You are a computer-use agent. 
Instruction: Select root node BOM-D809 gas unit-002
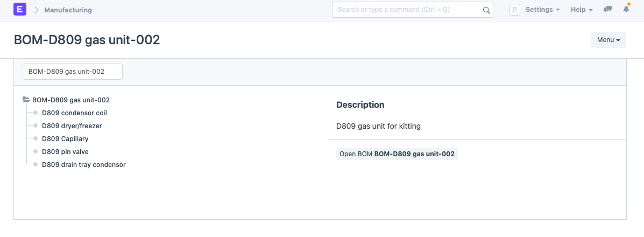point(71,100)
